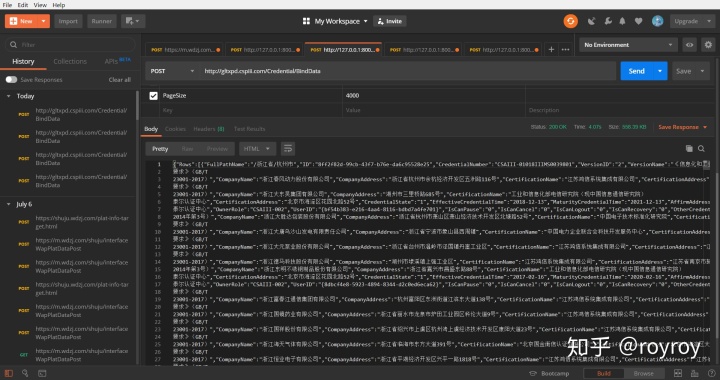Click the empty Key parameter field
Screen dimensions: 720x380
coord(251,110)
